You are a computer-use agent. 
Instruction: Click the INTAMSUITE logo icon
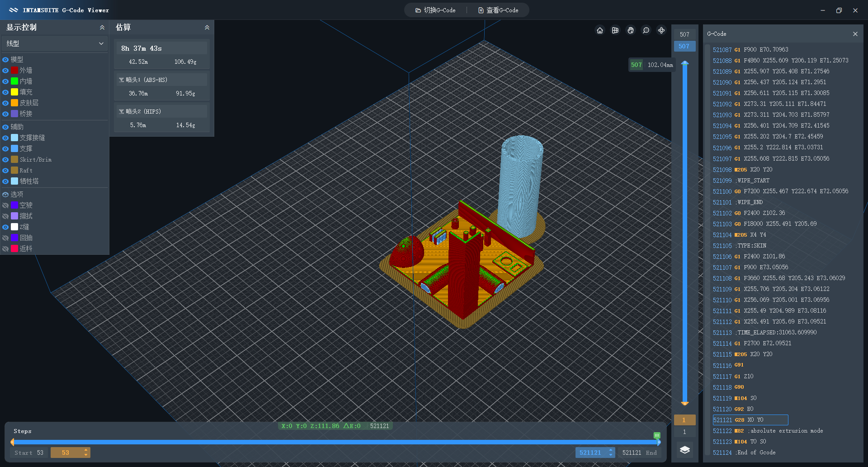click(14, 10)
